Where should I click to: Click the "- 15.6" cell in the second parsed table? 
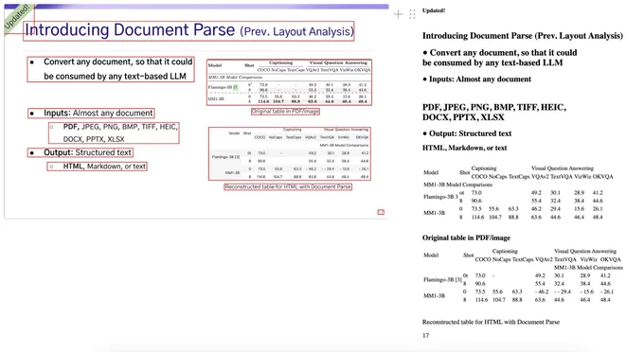[586, 291]
